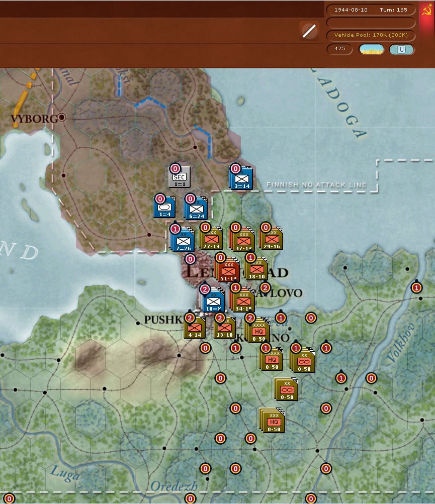Click the Vyborg city marker dot
Viewport: 435px width, 504px height.
(x=62, y=117)
